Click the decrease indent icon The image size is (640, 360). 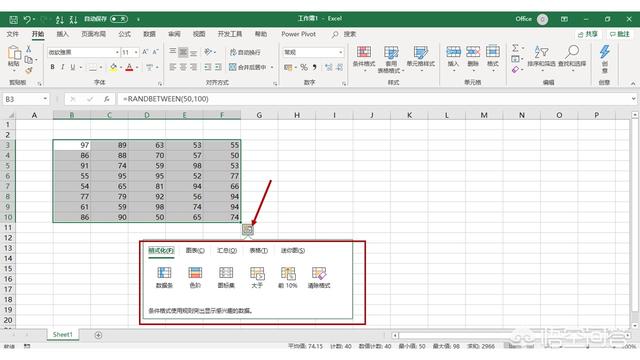coord(208,67)
